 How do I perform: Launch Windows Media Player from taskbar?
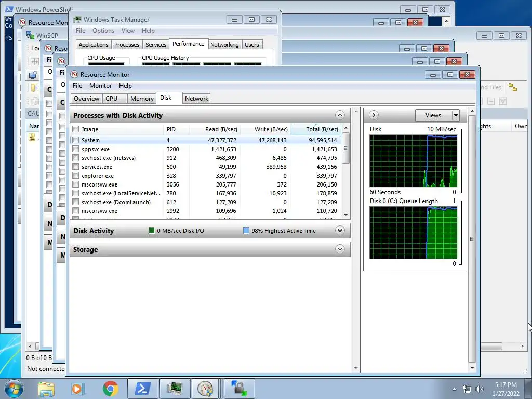(x=77, y=389)
